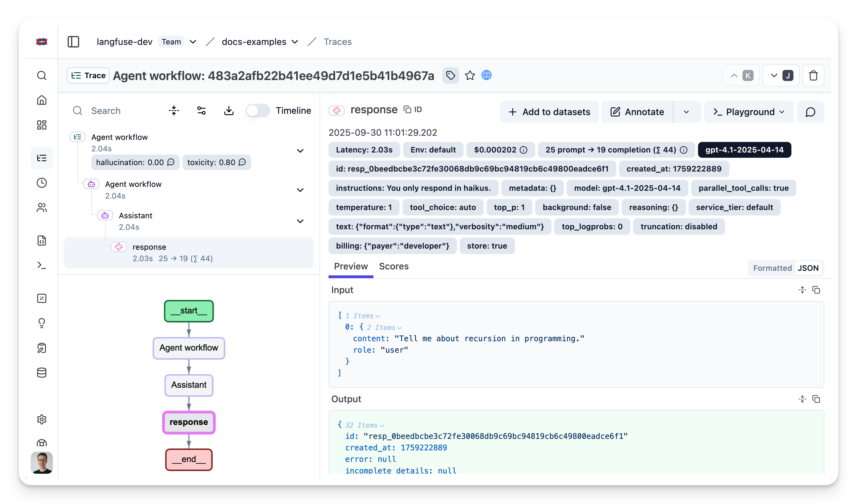Screen dimensions: 857x504
Task: Open the Datasets database icon in sidebar
Action: tap(42, 372)
